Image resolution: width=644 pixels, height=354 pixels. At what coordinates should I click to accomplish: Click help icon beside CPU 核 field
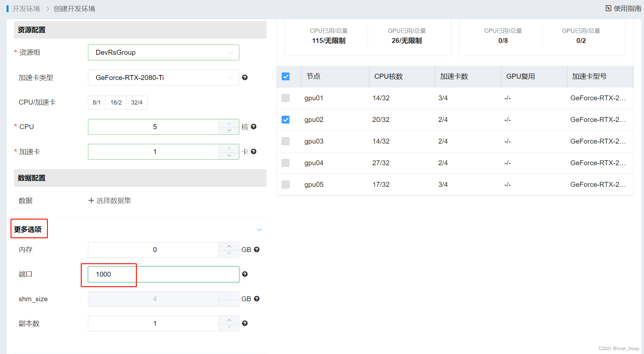click(253, 127)
